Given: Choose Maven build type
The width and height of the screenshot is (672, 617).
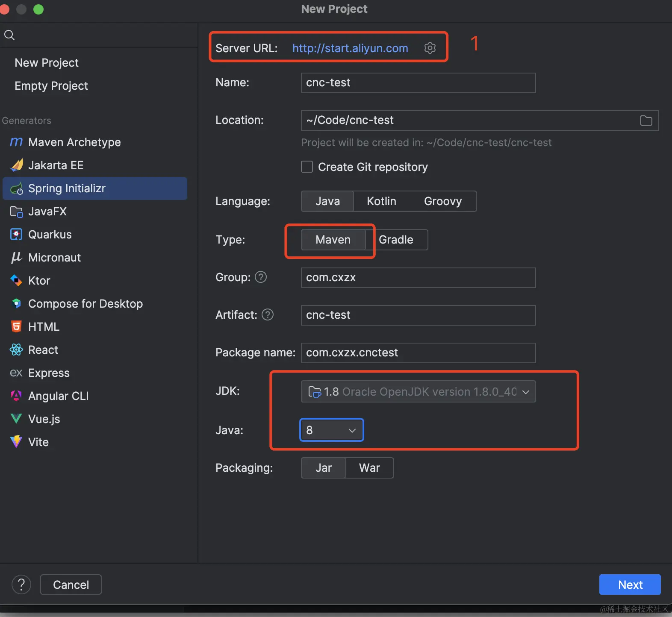Looking at the screenshot, I should pyautogui.click(x=333, y=240).
